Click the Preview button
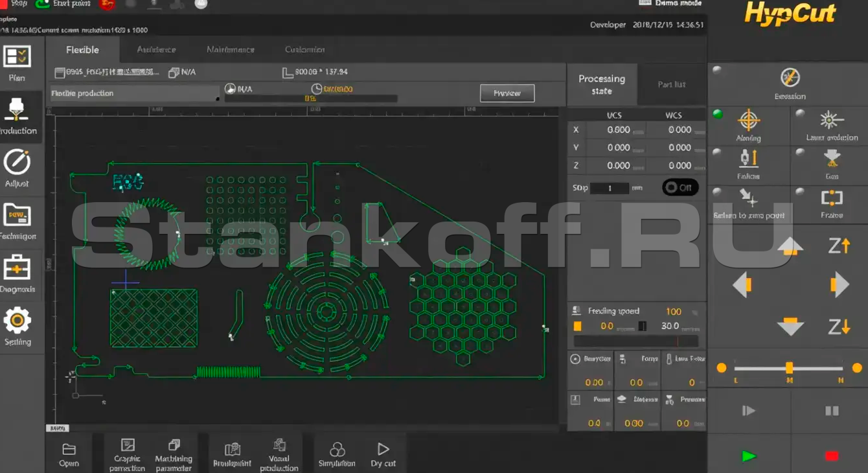 click(507, 93)
